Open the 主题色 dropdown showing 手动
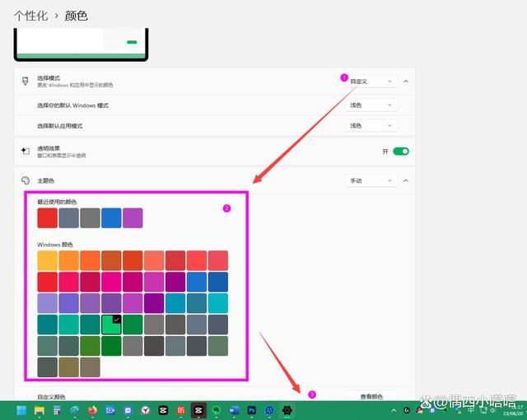Viewport: 527px width, 420px height. 371,181
